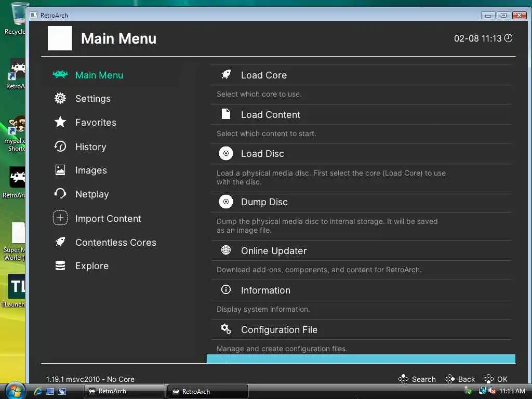Click the Show Desktop quick launch icon

point(50,391)
